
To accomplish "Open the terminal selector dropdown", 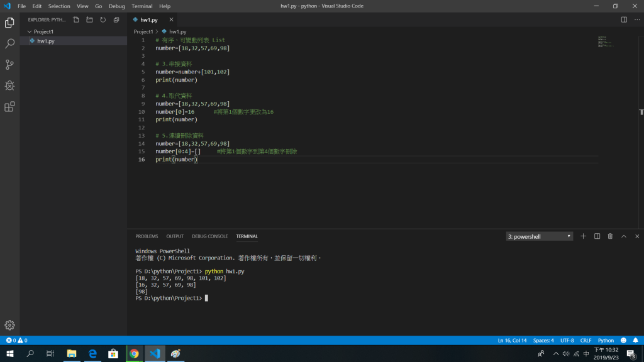I will coord(540,236).
